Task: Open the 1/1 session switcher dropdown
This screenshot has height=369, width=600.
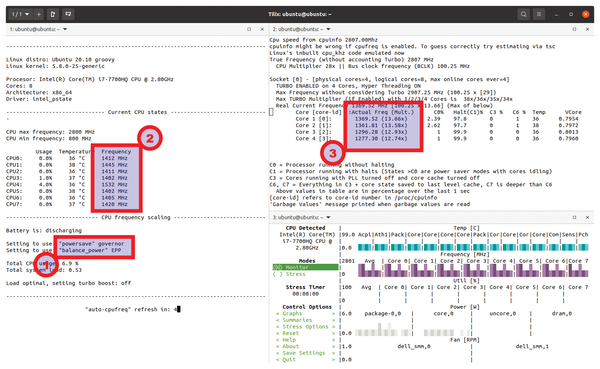Action: click(20, 14)
